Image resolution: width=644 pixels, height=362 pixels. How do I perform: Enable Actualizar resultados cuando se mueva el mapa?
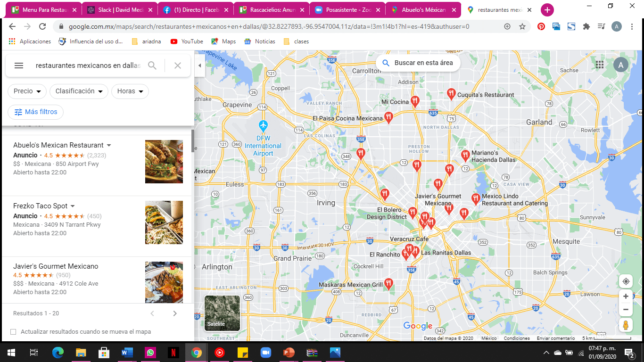click(x=13, y=332)
